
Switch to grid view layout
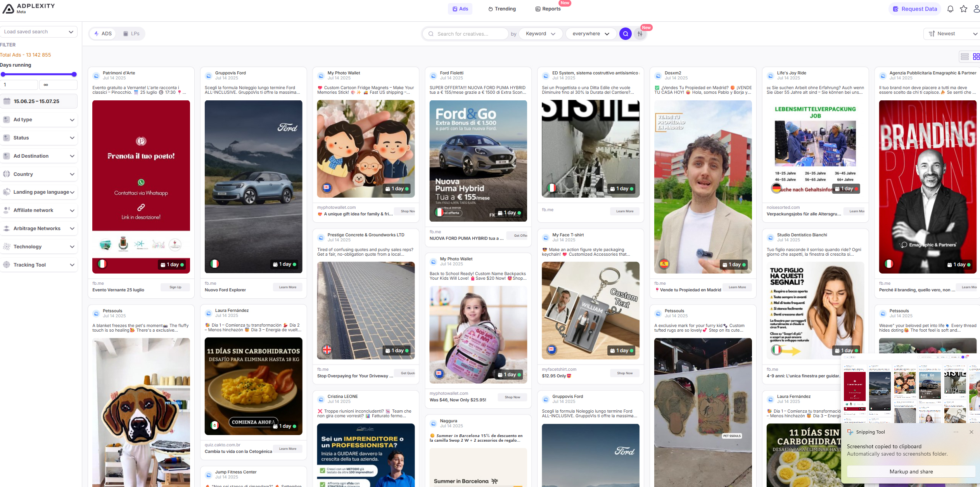pos(976,57)
